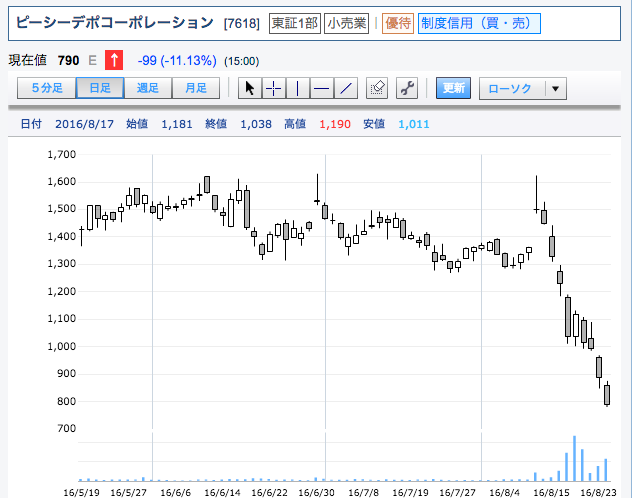Click the high price 1,190
This screenshot has height=498, width=632.
pyautogui.click(x=335, y=124)
